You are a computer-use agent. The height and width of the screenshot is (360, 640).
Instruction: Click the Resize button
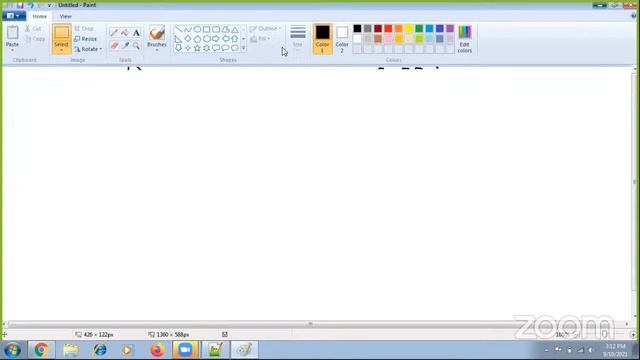point(85,39)
